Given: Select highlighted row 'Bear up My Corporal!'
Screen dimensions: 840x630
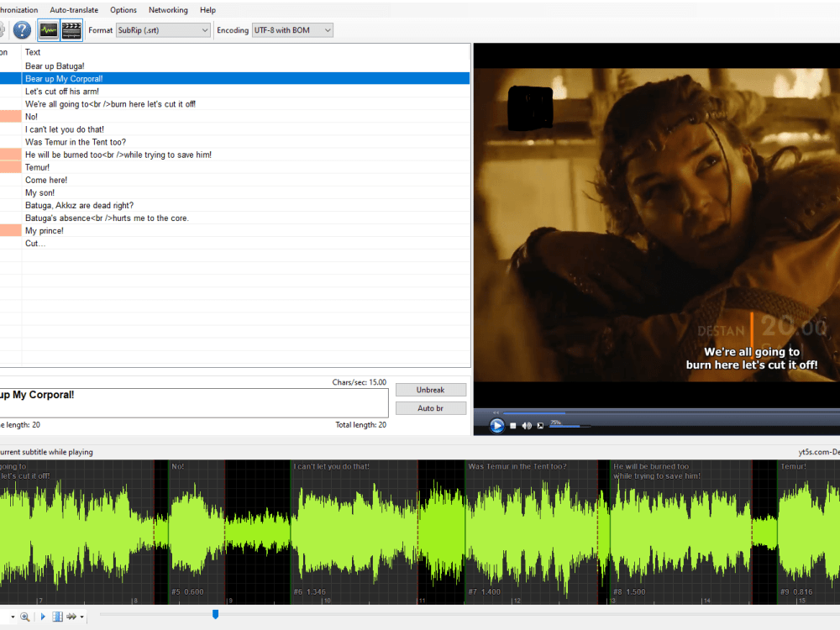Looking at the screenshot, I should click(x=234, y=79).
